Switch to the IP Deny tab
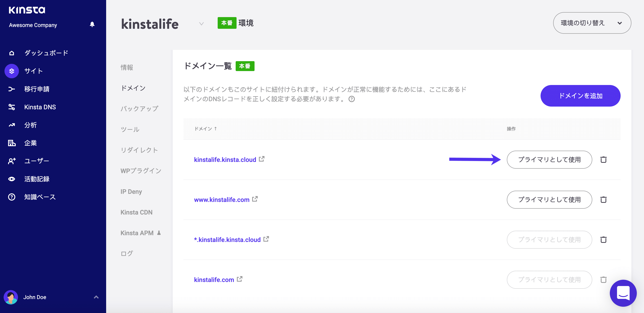 (x=131, y=192)
